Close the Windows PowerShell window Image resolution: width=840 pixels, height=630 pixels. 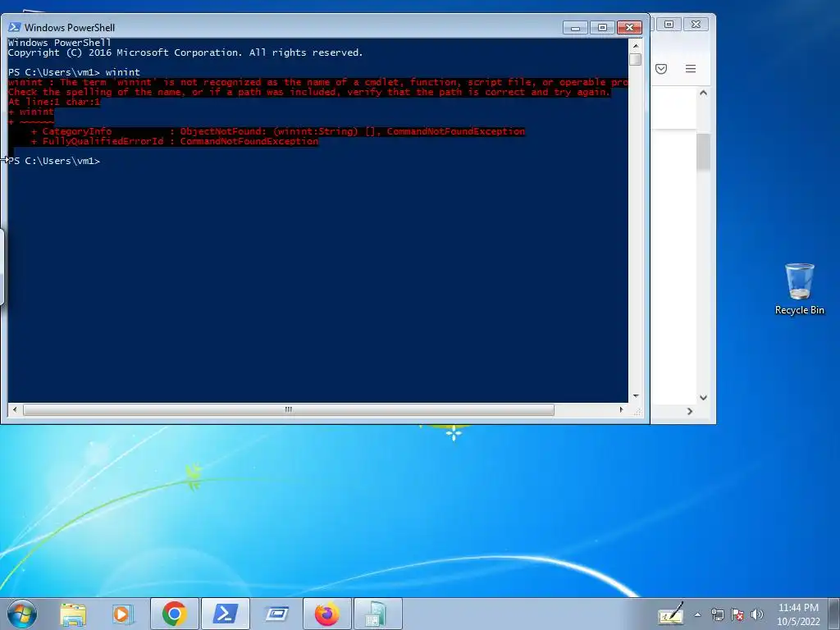(x=629, y=27)
